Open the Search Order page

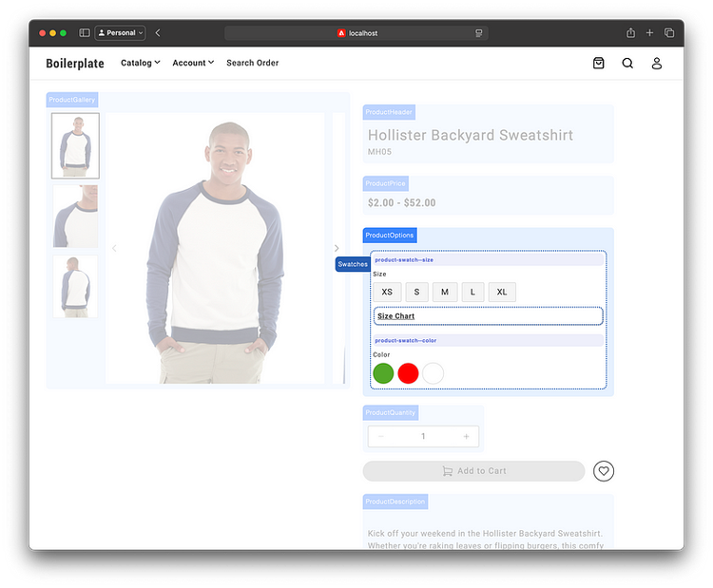[252, 63]
